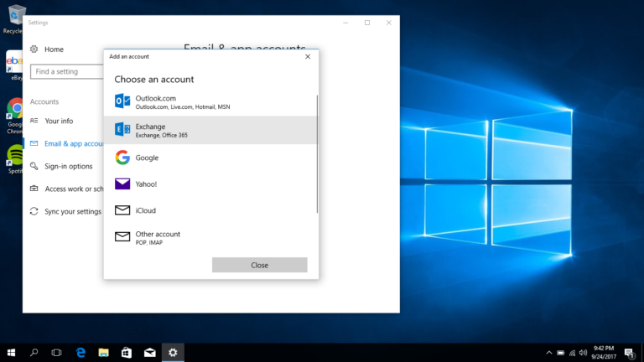Launch Microsoft Edge from taskbar

point(80,353)
